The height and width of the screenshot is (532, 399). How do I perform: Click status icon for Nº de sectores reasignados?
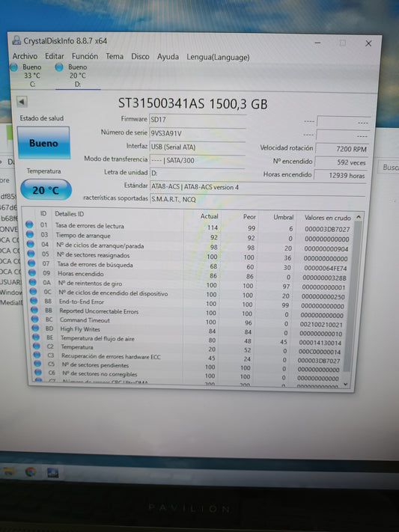pyautogui.click(x=31, y=254)
